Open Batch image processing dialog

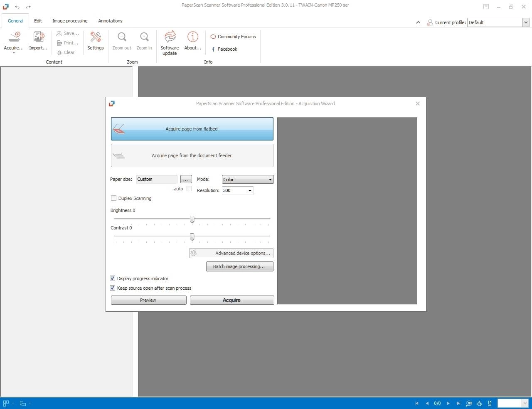(240, 266)
